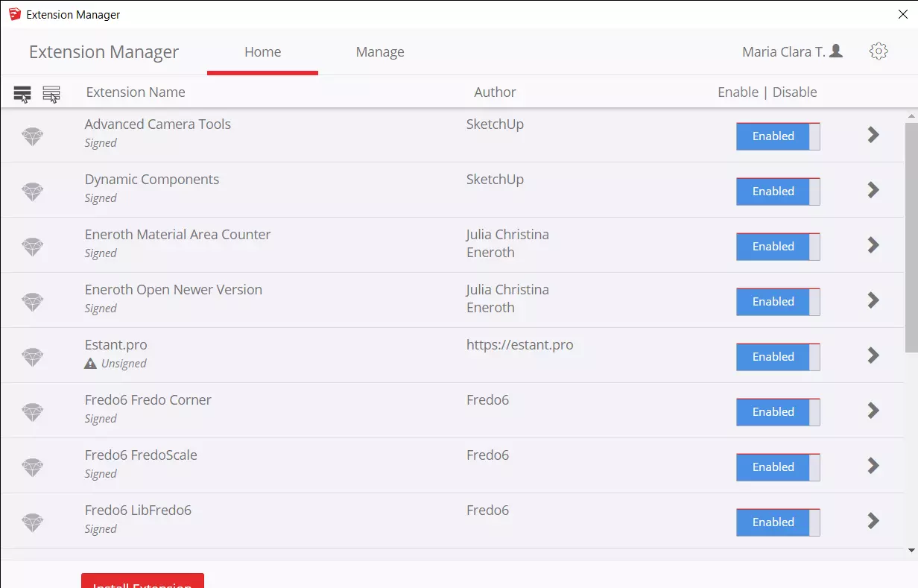This screenshot has width=918, height=588.
Task: Click gem icon for Eneroth Open Newer Version
Action: [x=32, y=302]
